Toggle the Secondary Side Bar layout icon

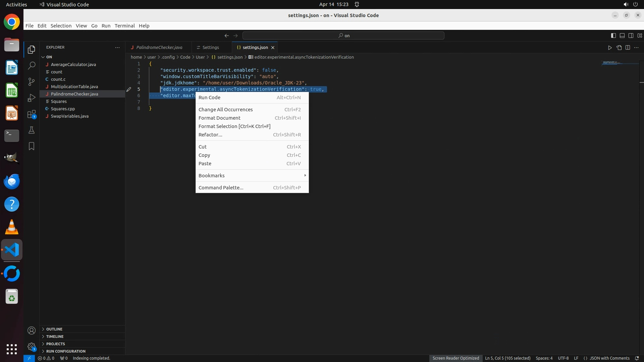(631, 36)
